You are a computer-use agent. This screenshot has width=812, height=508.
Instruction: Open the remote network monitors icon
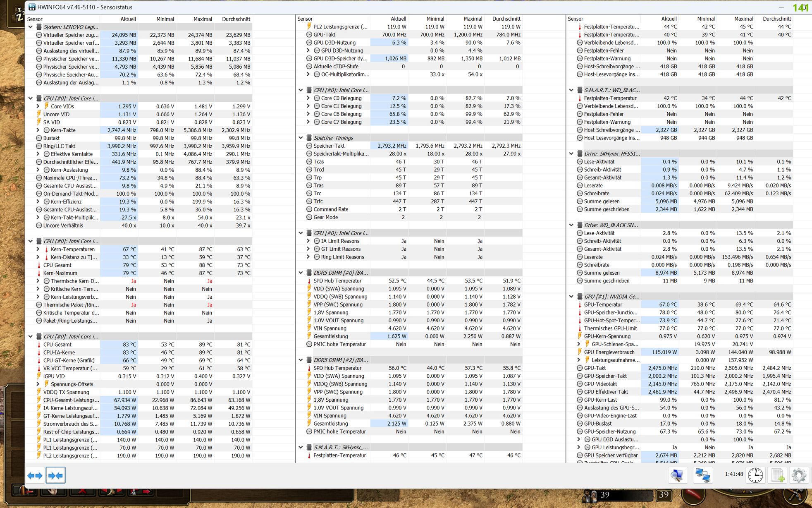coord(703,475)
